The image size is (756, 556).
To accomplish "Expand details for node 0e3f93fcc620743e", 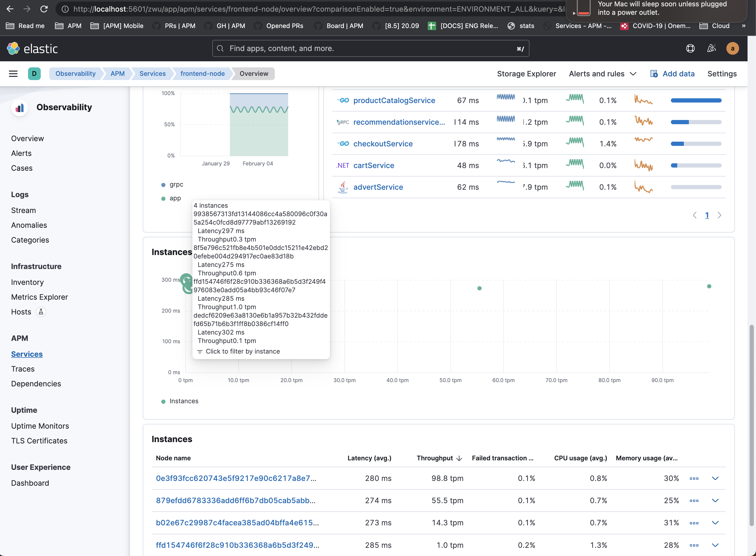I will pos(716,478).
